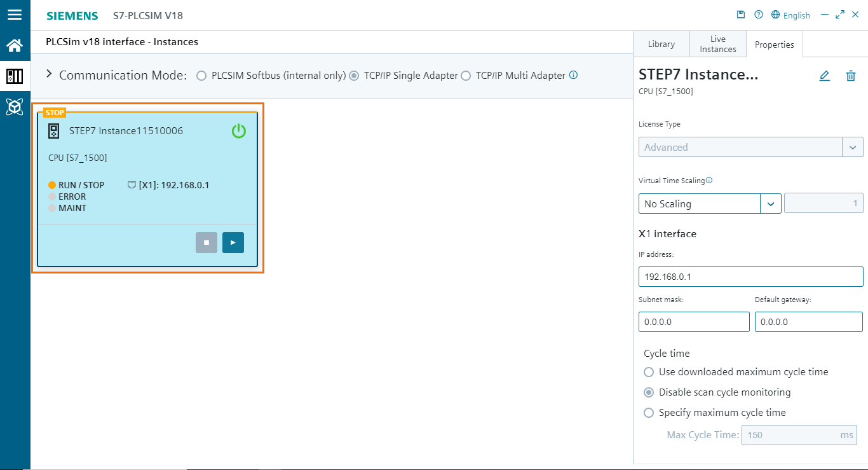Delete the instance using the trash icon
868x470 pixels.
click(x=851, y=76)
